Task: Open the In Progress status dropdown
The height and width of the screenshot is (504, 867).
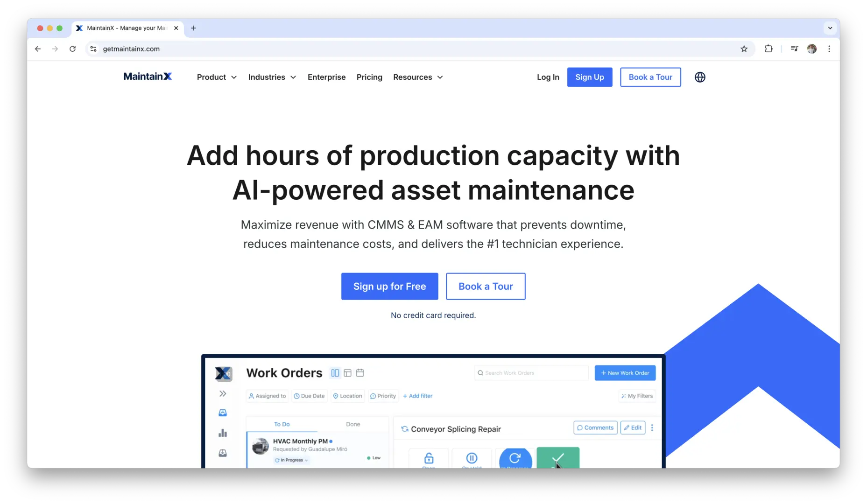Action: [291, 460]
